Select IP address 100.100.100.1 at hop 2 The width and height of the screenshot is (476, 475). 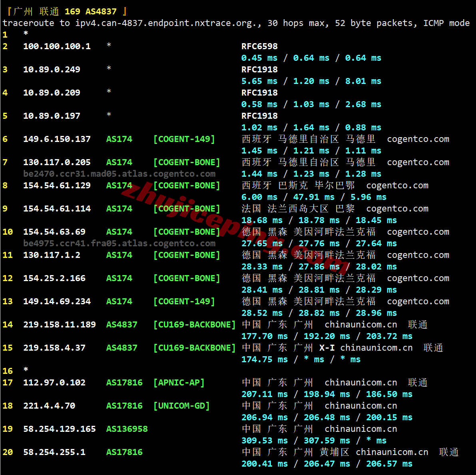(57, 46)
